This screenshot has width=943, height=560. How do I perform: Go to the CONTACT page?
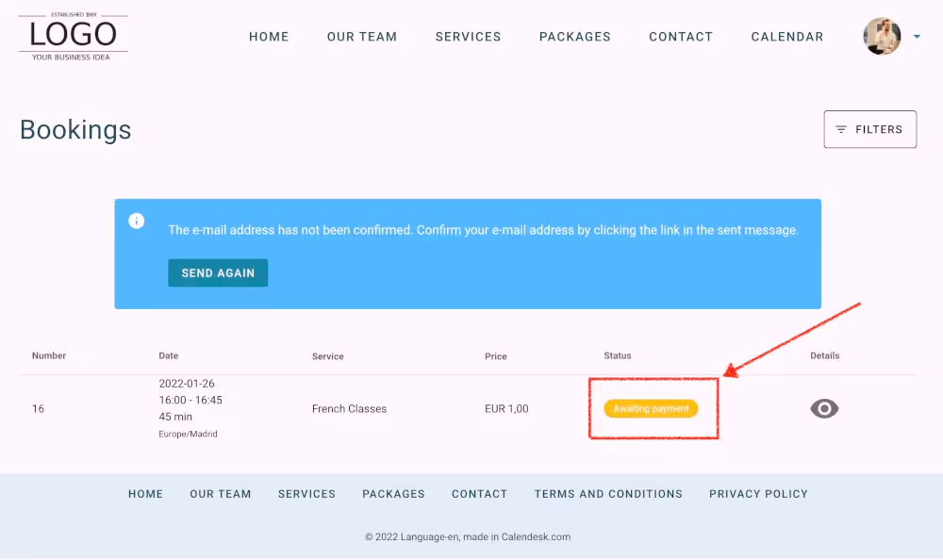pyautogui.click(x=681, y=37)
